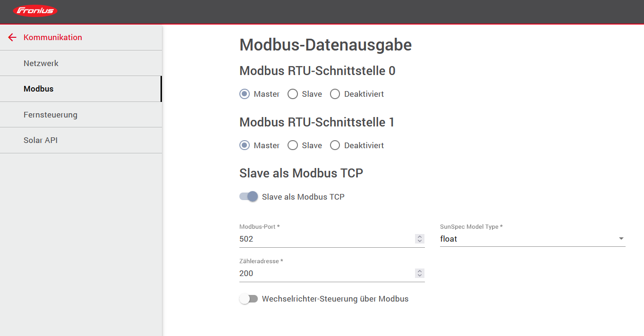Click the down stepper arrow on Modbus-Port
Screen dimensions: 644x336
point(419,241)
